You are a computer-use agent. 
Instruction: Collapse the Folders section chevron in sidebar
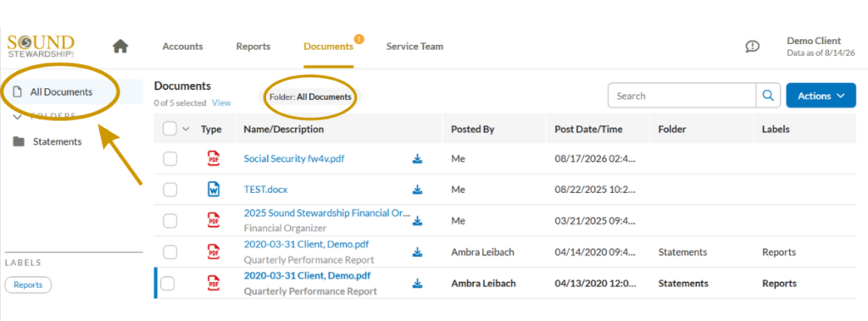(17, 116)
